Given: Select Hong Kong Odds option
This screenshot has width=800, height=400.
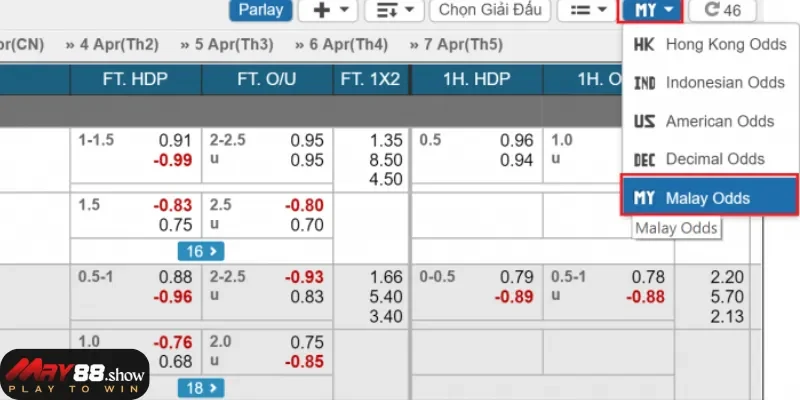Looking at the screenshot, I should 710,45.
